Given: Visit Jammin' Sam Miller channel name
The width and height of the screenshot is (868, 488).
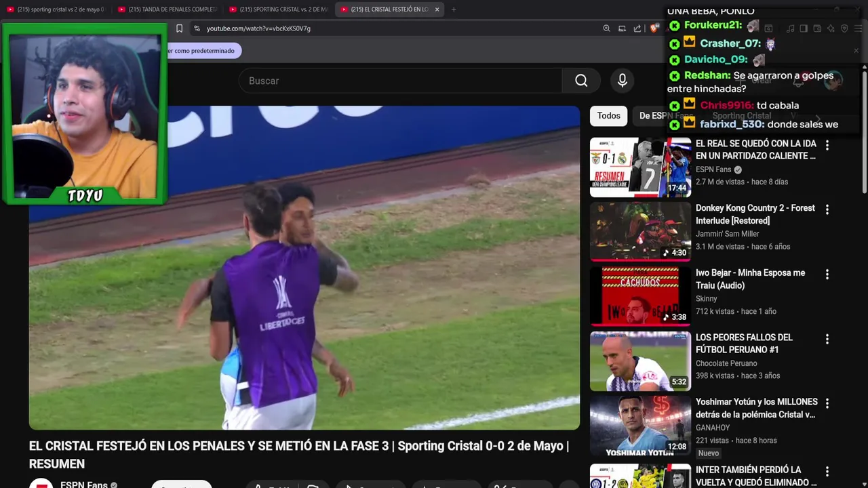Looking at the screenshot, I should click(x=727, y=234).
